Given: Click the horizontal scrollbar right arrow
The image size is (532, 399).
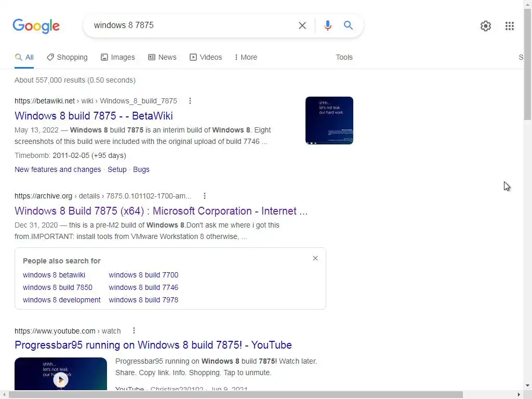Looking at the screenshot, I should [x=519, y=395].
